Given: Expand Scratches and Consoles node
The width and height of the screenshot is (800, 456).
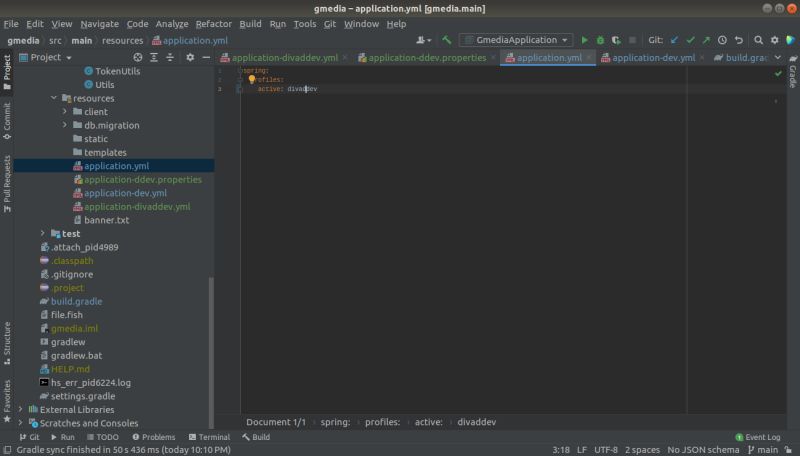Looking at the screenshot, I should [x=20, y=423].
